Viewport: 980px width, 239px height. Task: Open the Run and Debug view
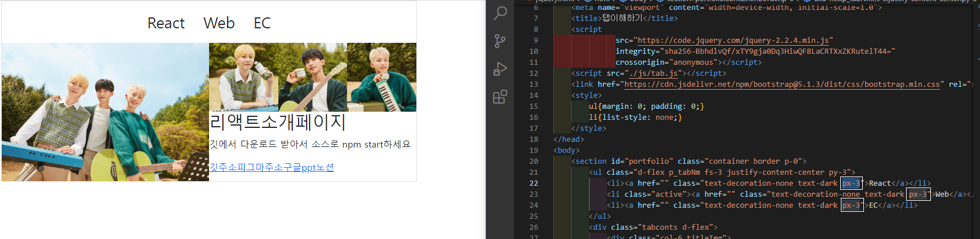pos(500,69)
